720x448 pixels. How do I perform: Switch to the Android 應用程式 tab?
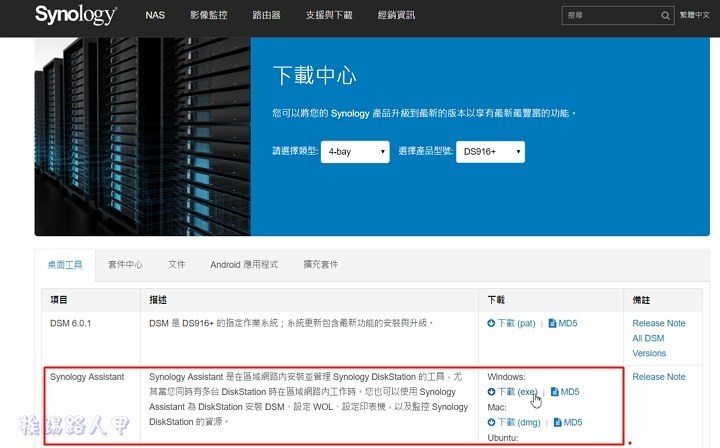coord(244,265)
